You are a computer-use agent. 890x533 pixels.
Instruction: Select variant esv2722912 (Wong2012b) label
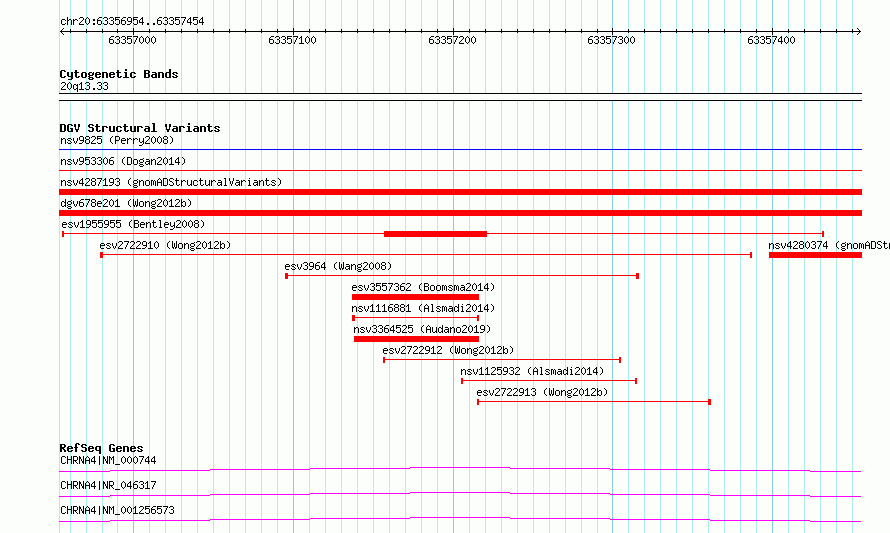coord(448,350)
